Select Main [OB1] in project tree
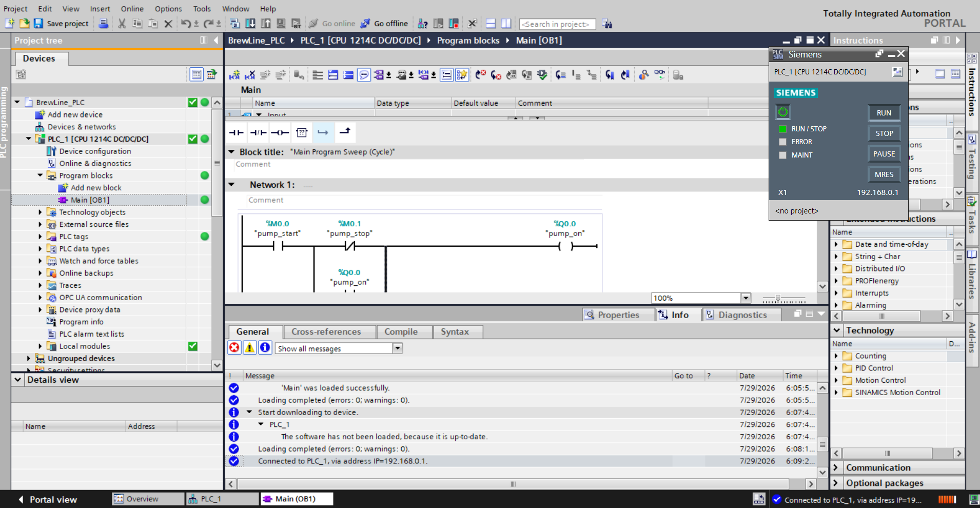The image size is (980, 508). click(90, 200)
